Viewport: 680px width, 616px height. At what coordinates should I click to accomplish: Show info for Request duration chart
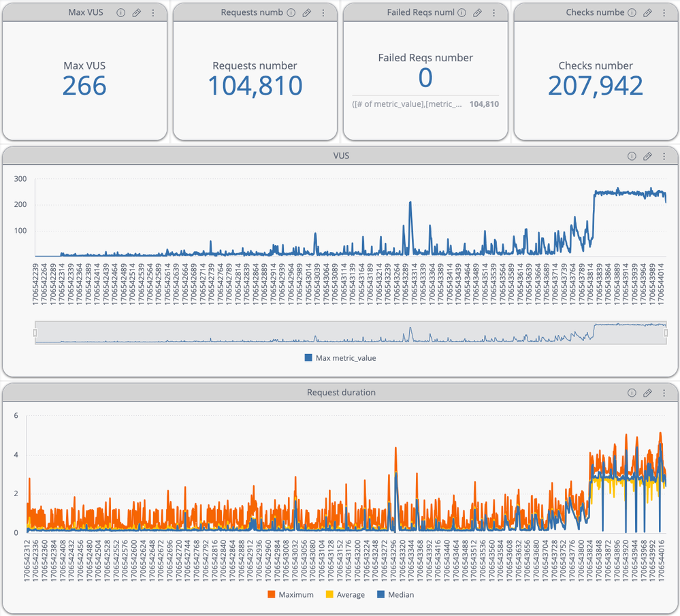tap(631, 393)
